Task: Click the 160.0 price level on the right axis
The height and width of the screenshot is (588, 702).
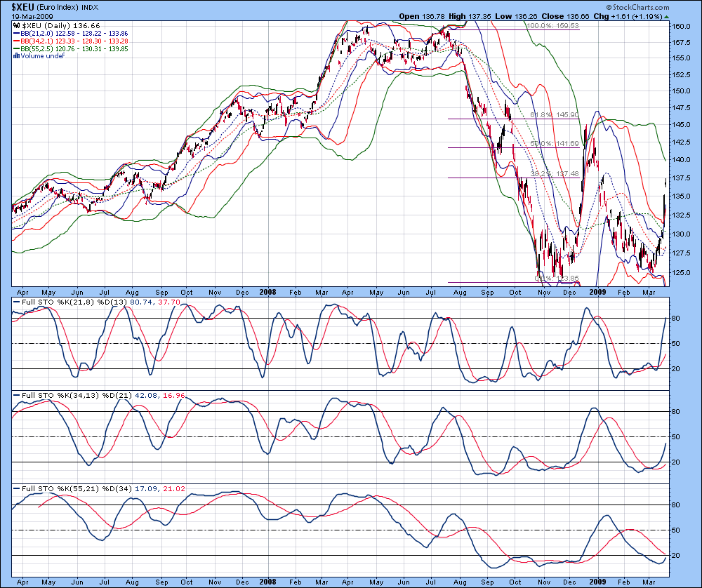Action: pos(682,26)
